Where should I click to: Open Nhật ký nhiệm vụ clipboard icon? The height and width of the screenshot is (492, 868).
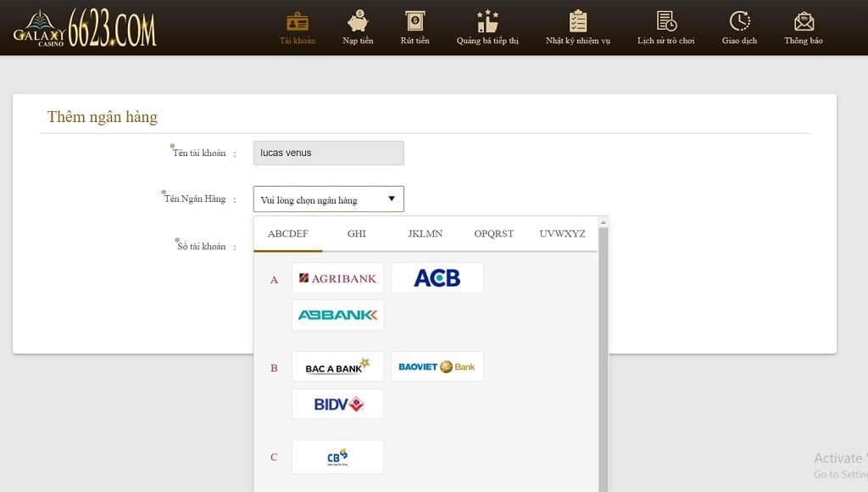pos(578,21)
